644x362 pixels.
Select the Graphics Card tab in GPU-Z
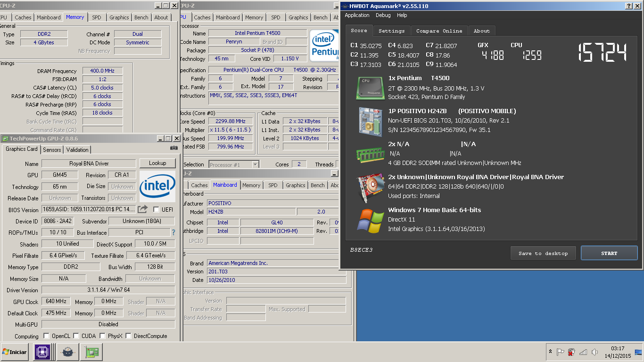22,149
